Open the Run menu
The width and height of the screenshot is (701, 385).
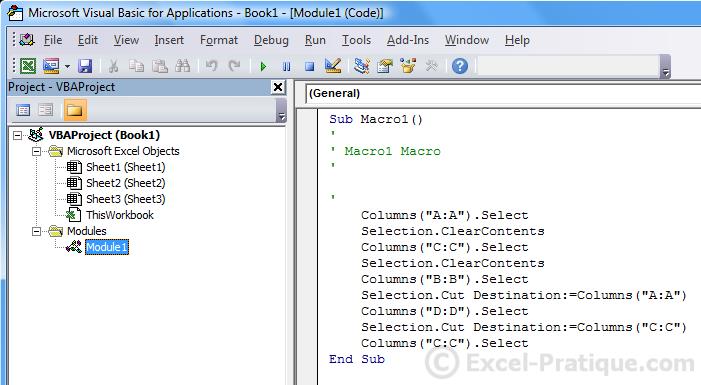315,40
